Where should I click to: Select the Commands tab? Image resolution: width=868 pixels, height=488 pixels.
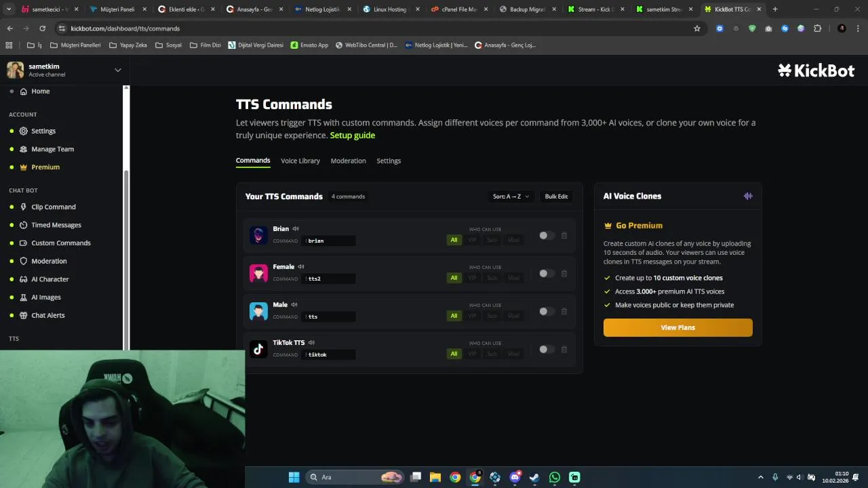coord(253,161)
